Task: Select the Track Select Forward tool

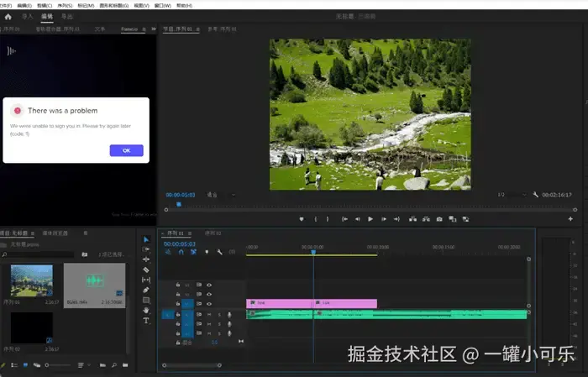Action: coord(146,249)
